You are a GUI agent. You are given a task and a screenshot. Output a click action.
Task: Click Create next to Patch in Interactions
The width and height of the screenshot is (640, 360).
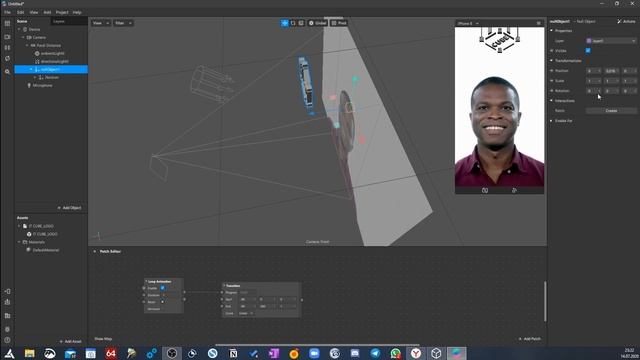tap(611, 111)
